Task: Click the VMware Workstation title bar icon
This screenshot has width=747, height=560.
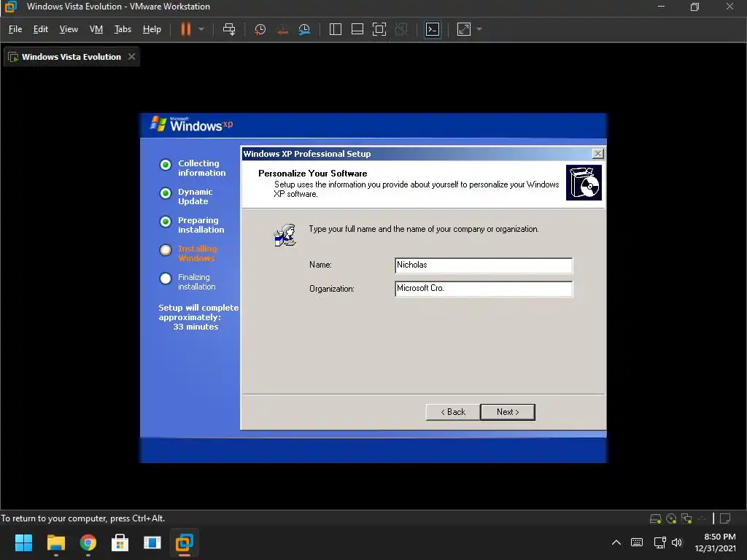Action: click(x=10, y=7)
